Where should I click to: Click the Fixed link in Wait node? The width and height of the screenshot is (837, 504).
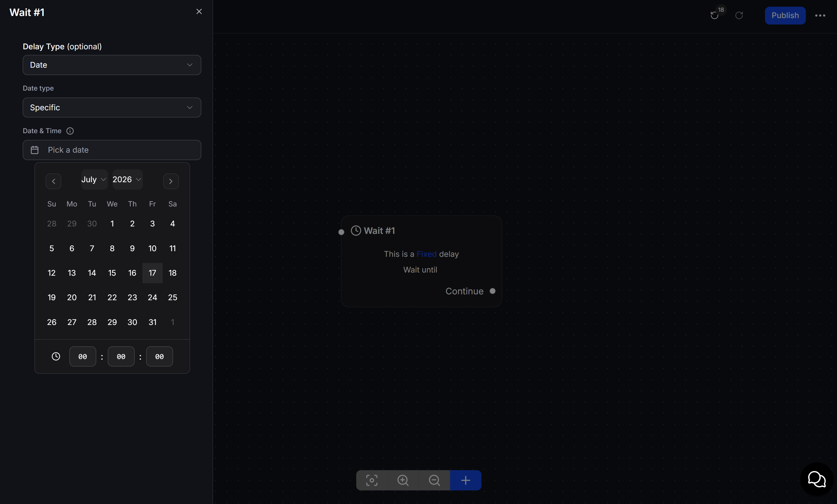coord(426,254)
